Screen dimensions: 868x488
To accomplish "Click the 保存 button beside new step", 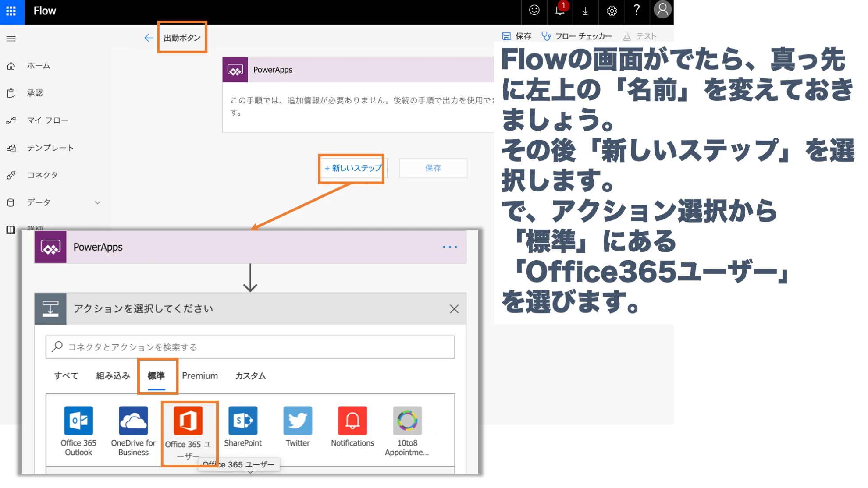I will [433, 168].
